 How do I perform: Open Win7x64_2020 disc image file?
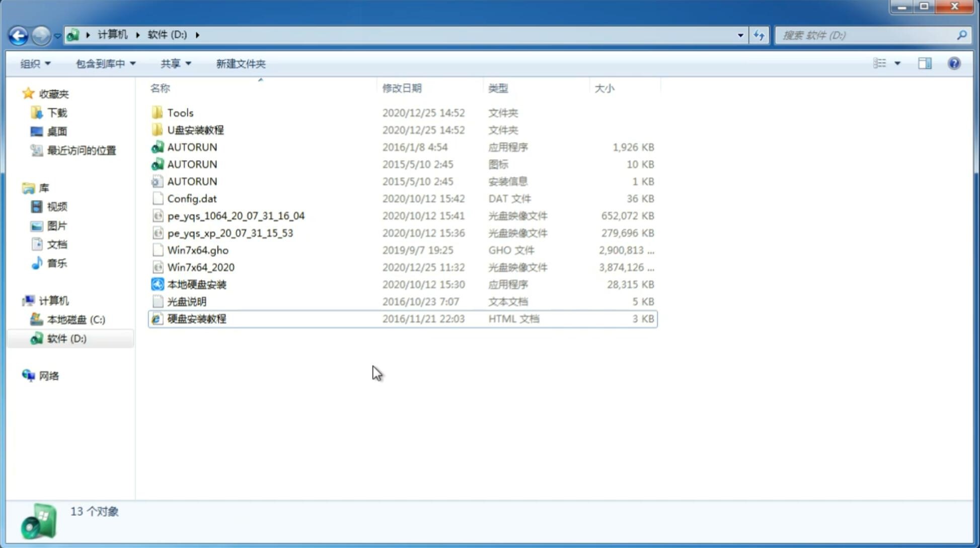(201, 266)
